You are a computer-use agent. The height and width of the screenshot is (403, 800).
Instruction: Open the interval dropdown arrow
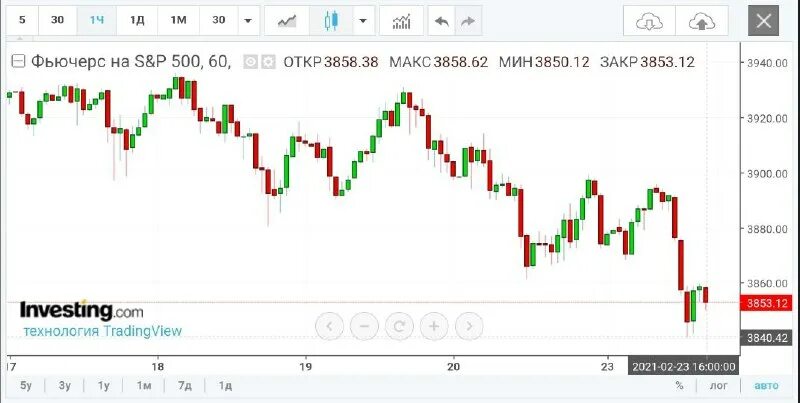[248, 21]
